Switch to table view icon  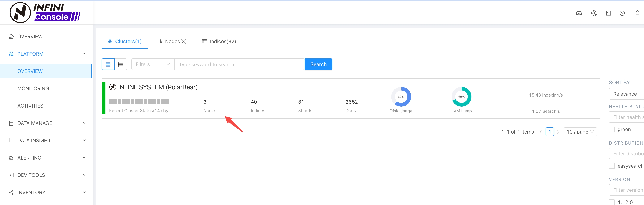[121, 64]
